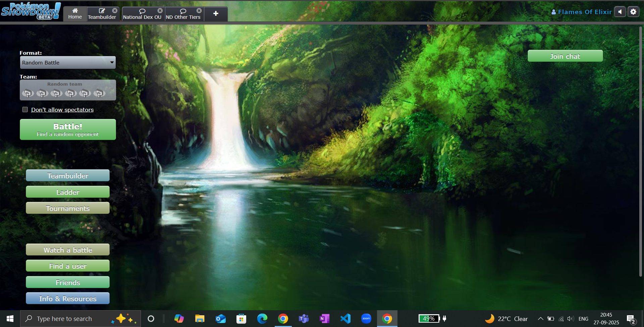644x327 pixels.
Task: Click the Pokémon Showdown logo
Action: 31,11
